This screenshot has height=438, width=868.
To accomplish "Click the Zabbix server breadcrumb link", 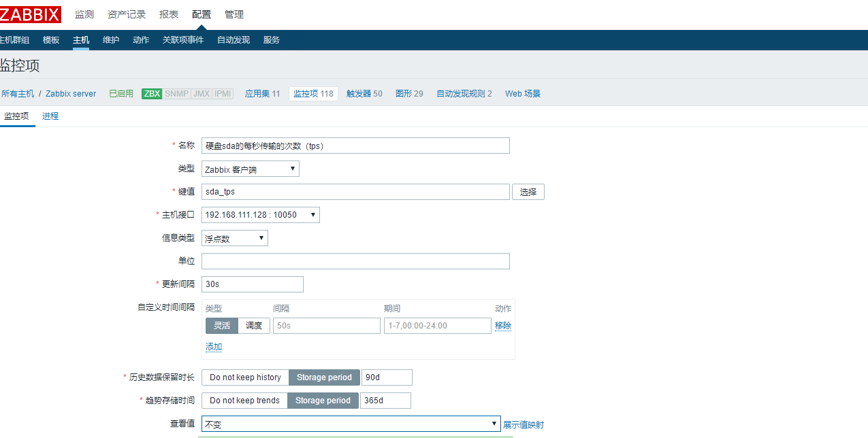I will [x=71, y=94].
